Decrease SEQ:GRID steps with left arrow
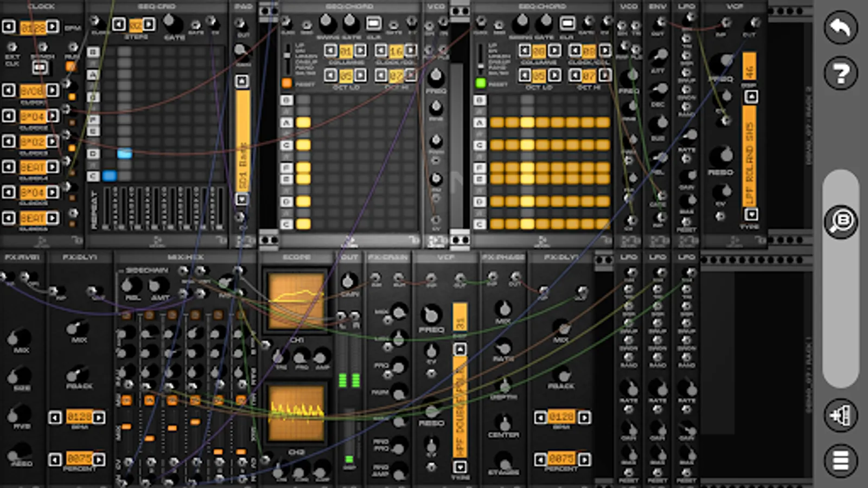Image resolution: width=868 pixels, height=488 pixels. coord(120,24)
